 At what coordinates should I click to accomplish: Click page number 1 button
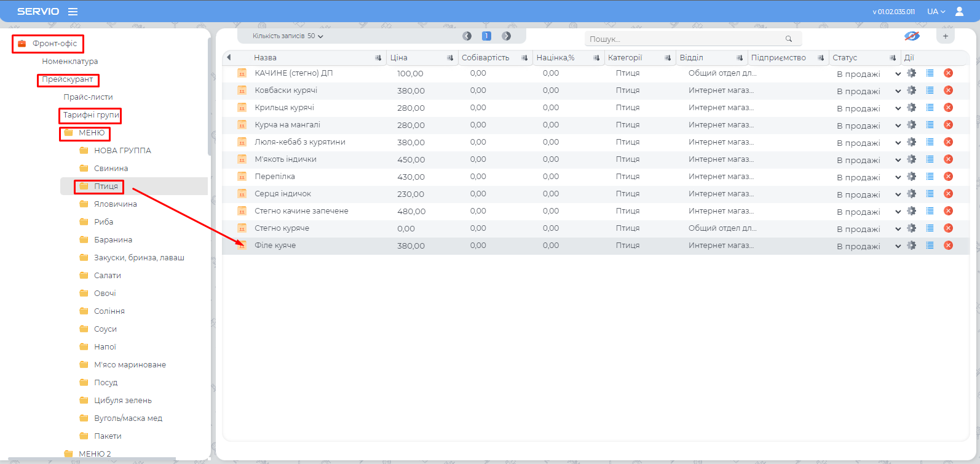pos(486,36)
